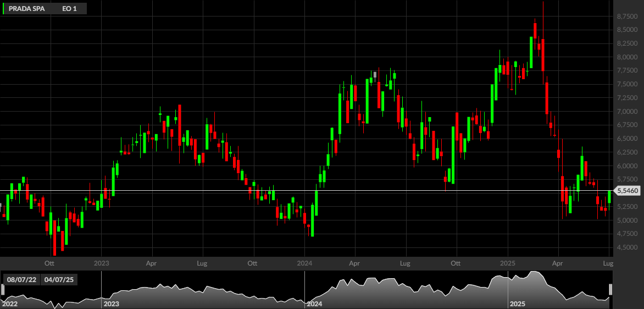Click the 4,5000 price axis label
Screen dimensions: 644x309
point(627,248)
